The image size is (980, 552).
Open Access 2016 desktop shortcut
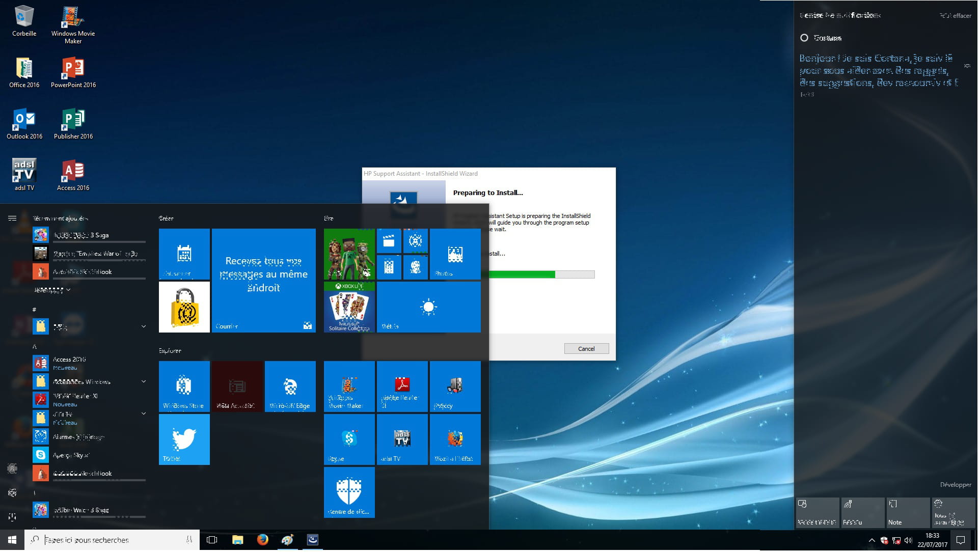73,175
